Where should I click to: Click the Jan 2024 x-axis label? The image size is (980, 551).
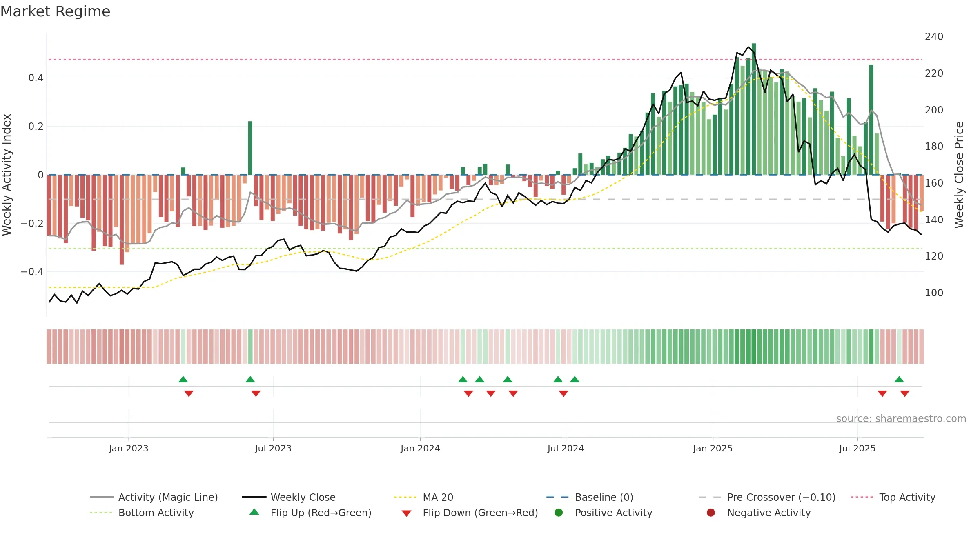(420, 448)
